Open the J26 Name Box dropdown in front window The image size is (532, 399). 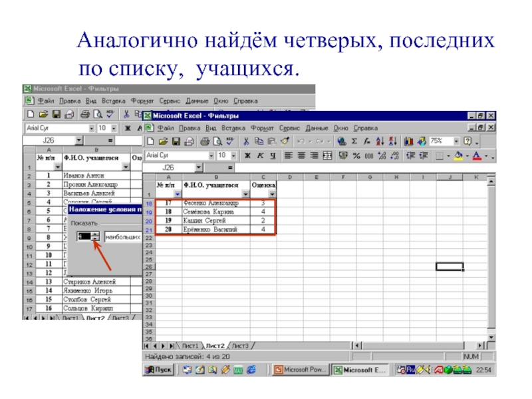[x=199, y=168]
